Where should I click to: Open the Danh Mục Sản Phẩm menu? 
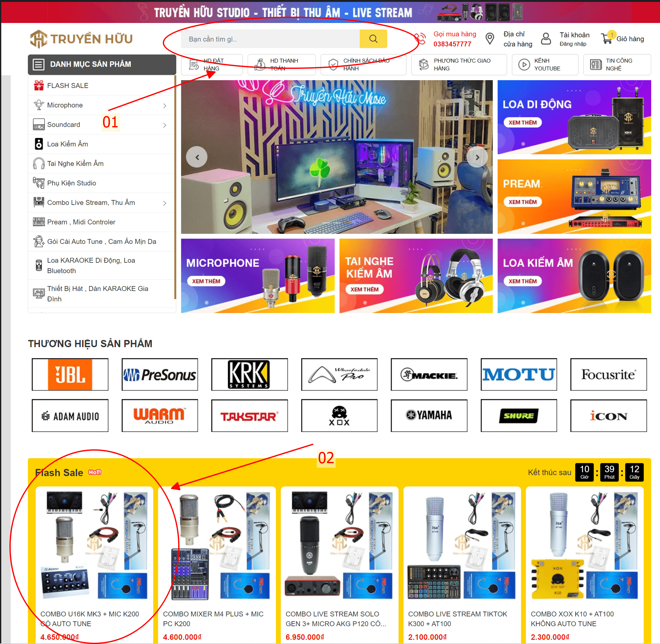[x=102, y=64]
